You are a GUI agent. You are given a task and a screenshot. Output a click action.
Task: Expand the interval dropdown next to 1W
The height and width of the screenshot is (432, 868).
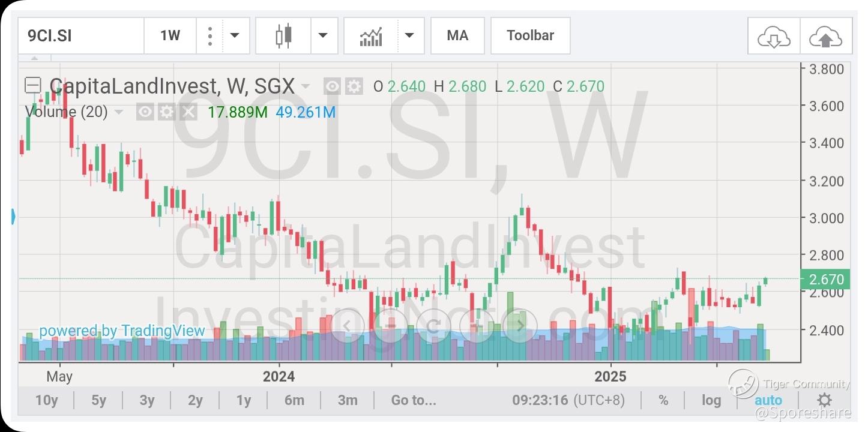point(235,35)
